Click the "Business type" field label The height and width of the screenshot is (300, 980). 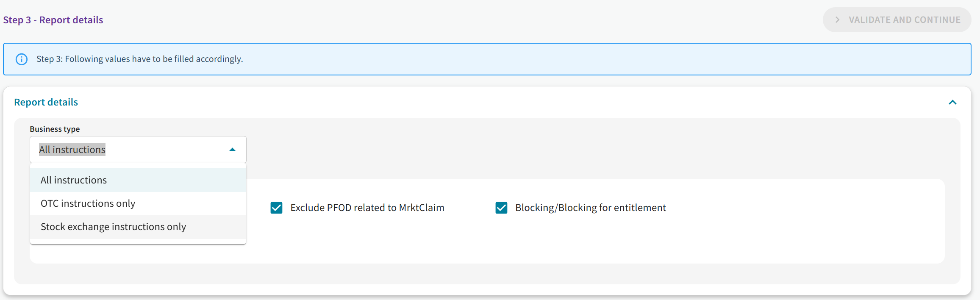55,129
